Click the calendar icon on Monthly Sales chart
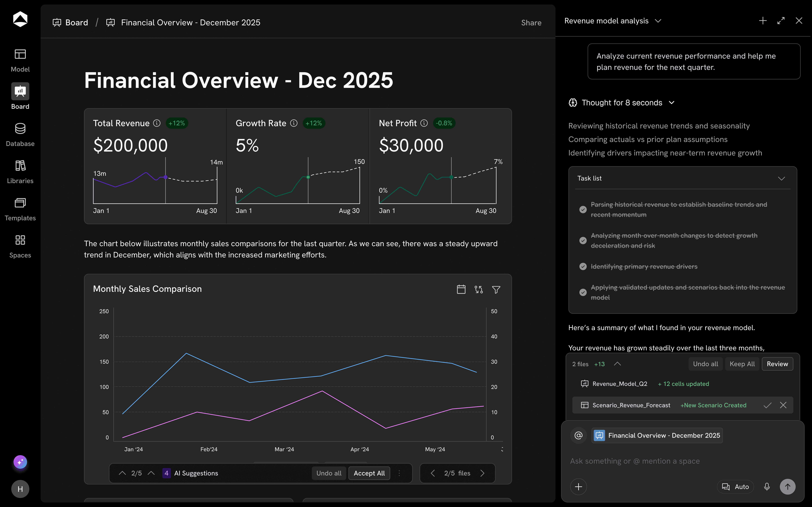The width and height of the screenshot is (812, 507). tap(461, 289)
